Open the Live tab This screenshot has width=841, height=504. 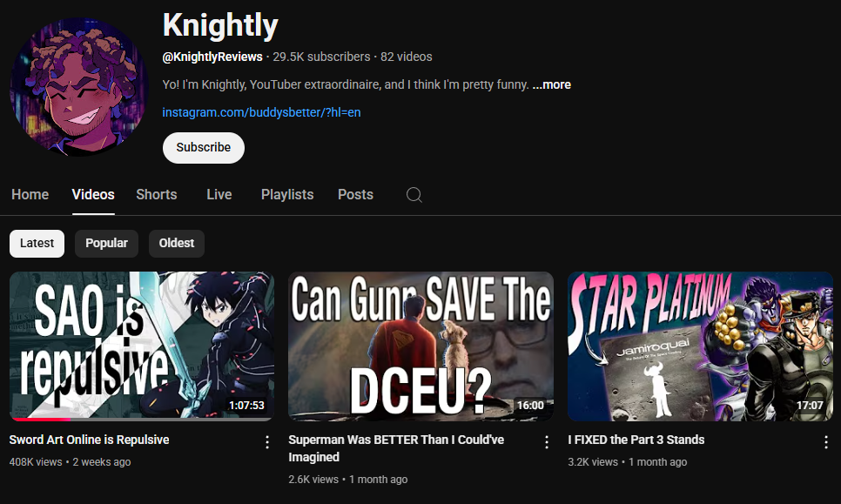219,195
